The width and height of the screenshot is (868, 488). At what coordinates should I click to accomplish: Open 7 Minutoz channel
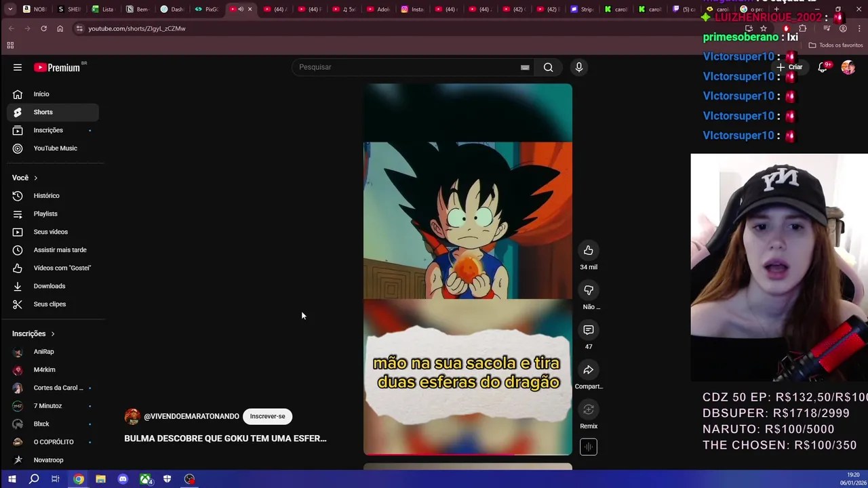click(x=53, y=406)
